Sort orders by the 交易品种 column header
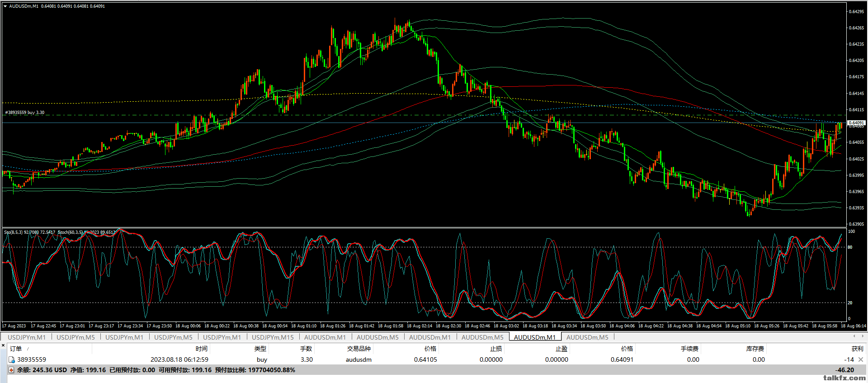Screen dimensions: 868x383 pos(359,349)
